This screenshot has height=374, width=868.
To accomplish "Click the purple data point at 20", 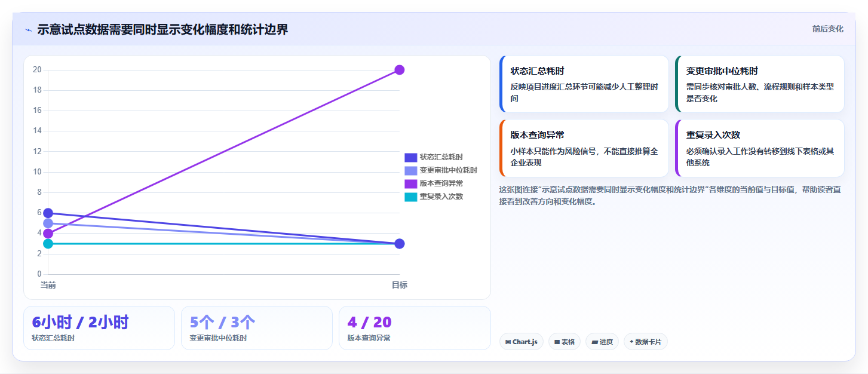I will 400,70.
